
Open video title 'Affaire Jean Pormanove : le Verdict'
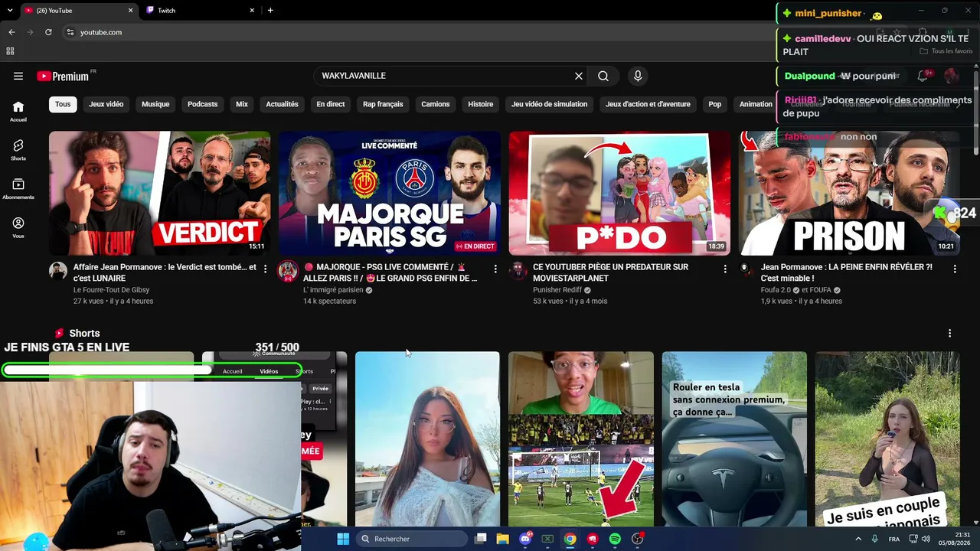(x=165, y=272)
